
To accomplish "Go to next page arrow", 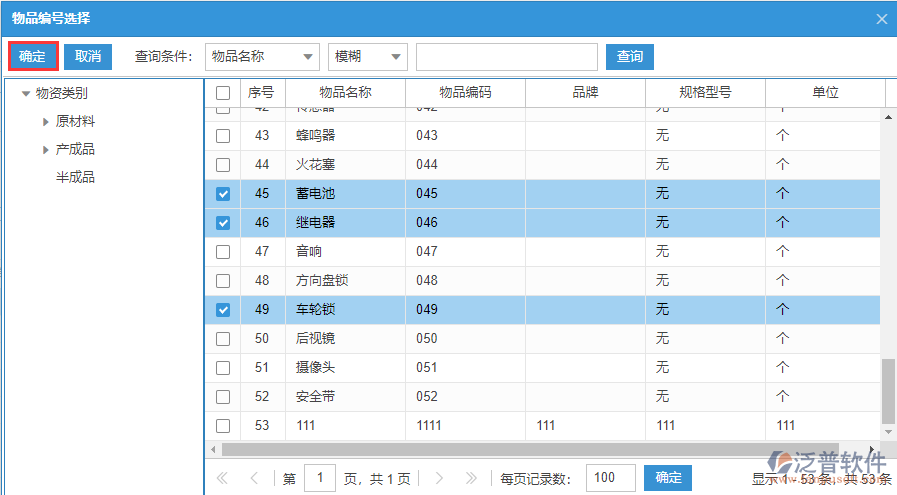I will pyautogui.click(x=439, y=478).
